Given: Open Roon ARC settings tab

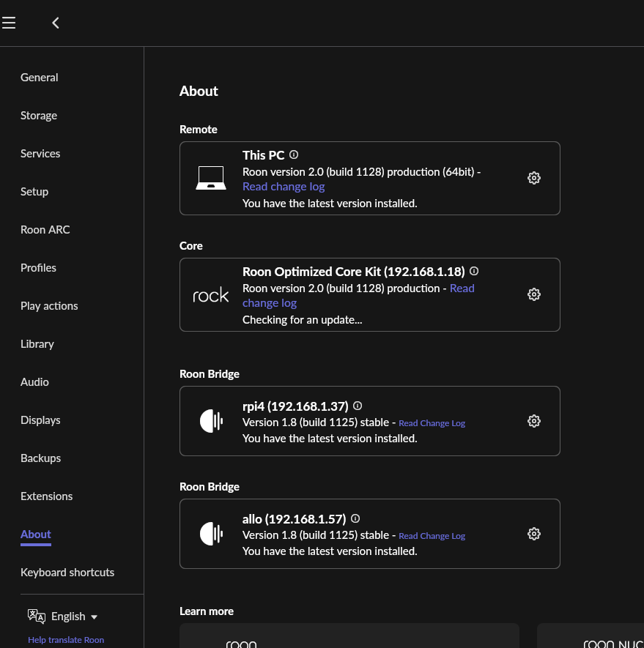Looking at the screenshot, I should click(x=45, y=230).
